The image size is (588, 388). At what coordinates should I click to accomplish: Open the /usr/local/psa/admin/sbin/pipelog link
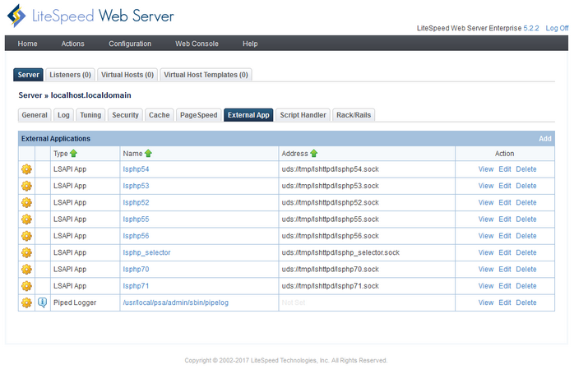pyautogui.click(x=175, y=303)
